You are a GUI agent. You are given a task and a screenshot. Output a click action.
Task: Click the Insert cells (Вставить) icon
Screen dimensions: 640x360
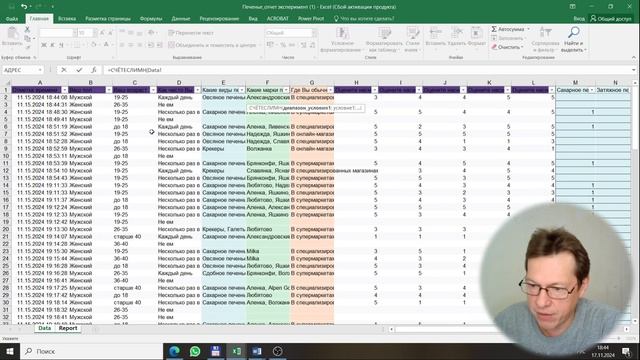click(436, 33)
